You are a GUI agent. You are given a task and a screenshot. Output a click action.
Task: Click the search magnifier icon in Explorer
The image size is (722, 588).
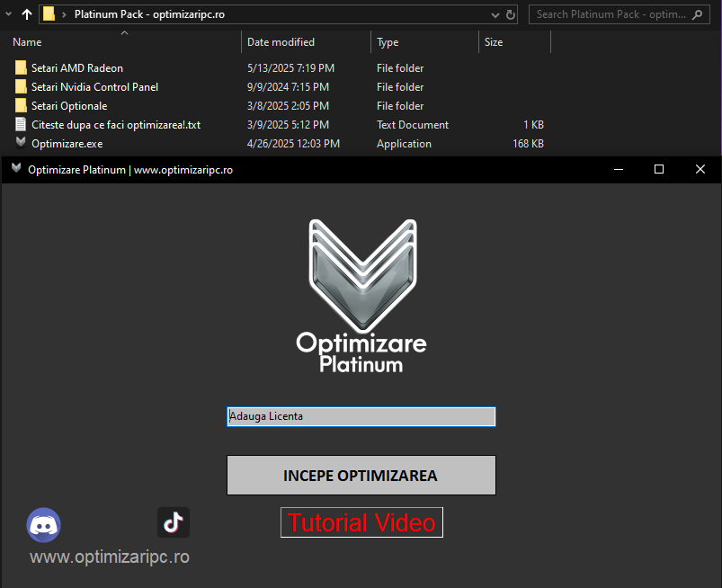pos(698,14)
